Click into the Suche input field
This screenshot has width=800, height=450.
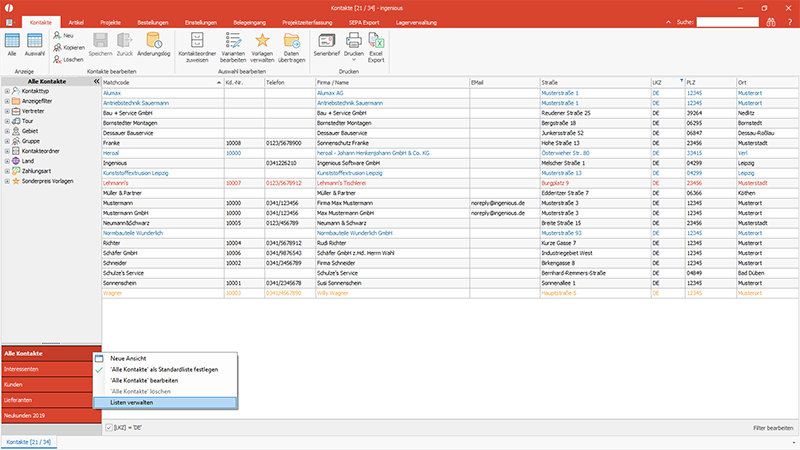727,22
